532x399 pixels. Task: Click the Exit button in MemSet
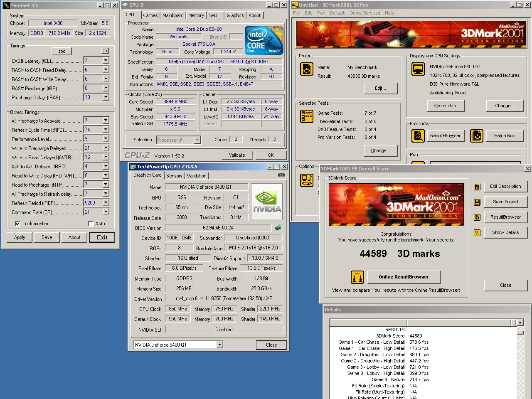(x=102, y=237)
